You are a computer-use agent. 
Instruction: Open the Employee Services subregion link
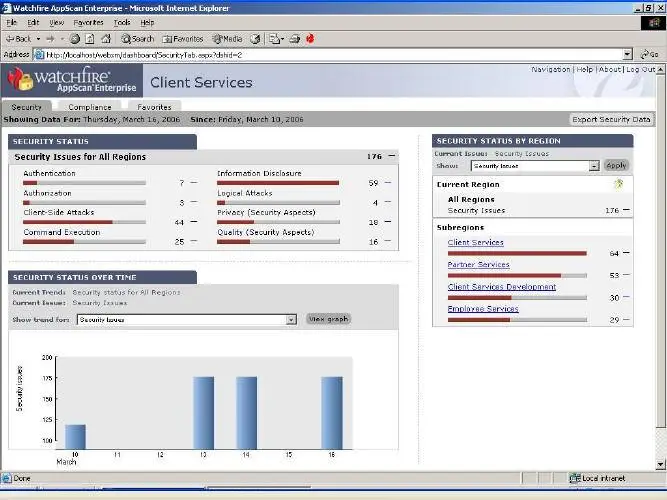point(483,309)
